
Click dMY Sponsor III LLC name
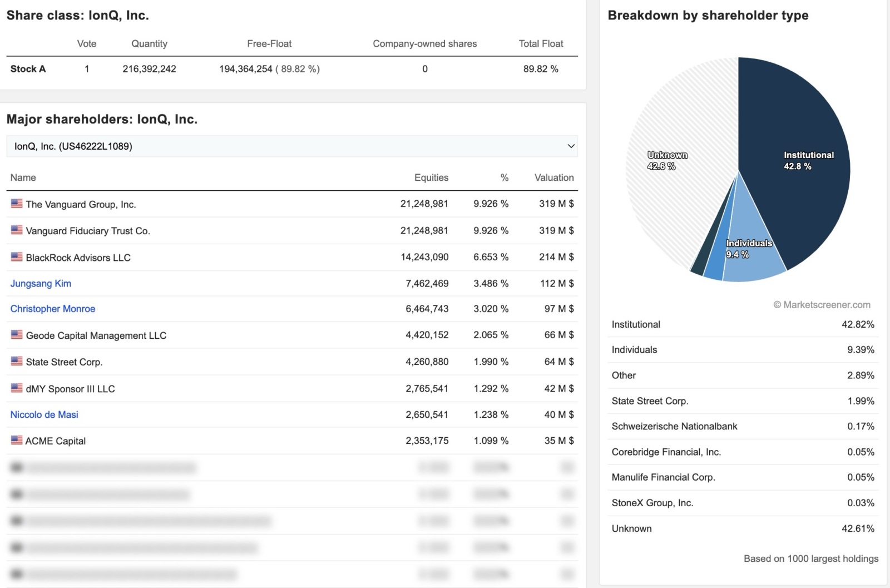(x=70, y=389)
